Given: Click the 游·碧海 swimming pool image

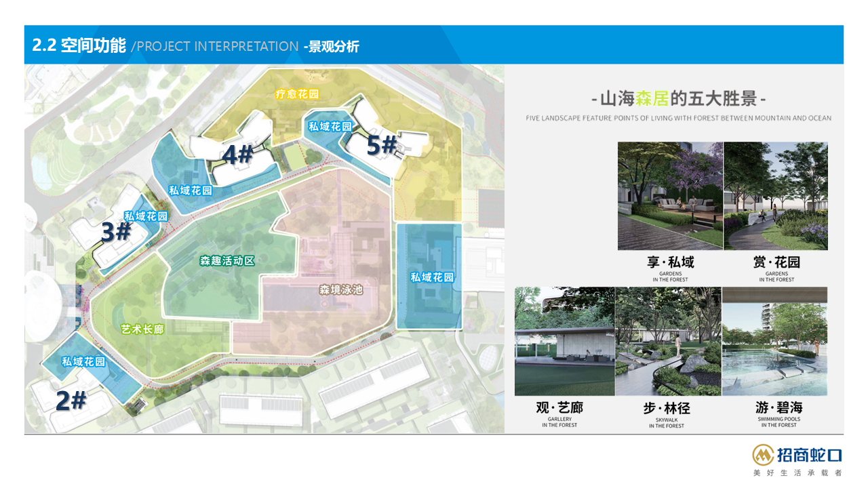Looking at the screenshot, I should coord(775,341).
